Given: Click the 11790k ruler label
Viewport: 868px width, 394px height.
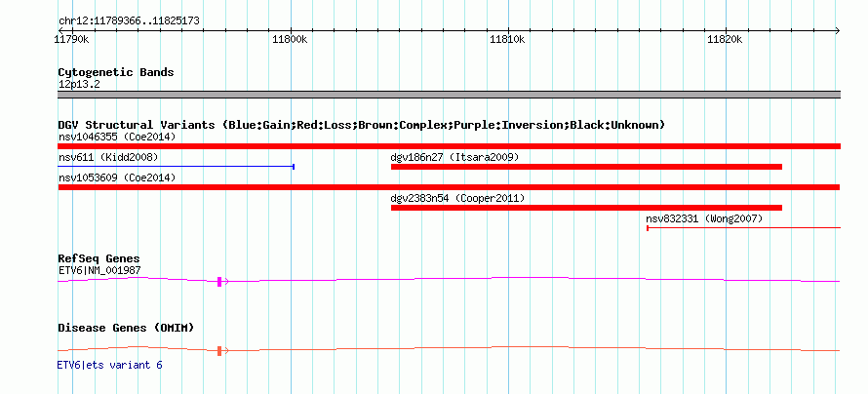Looking at the screenshot, I should 71,40.
